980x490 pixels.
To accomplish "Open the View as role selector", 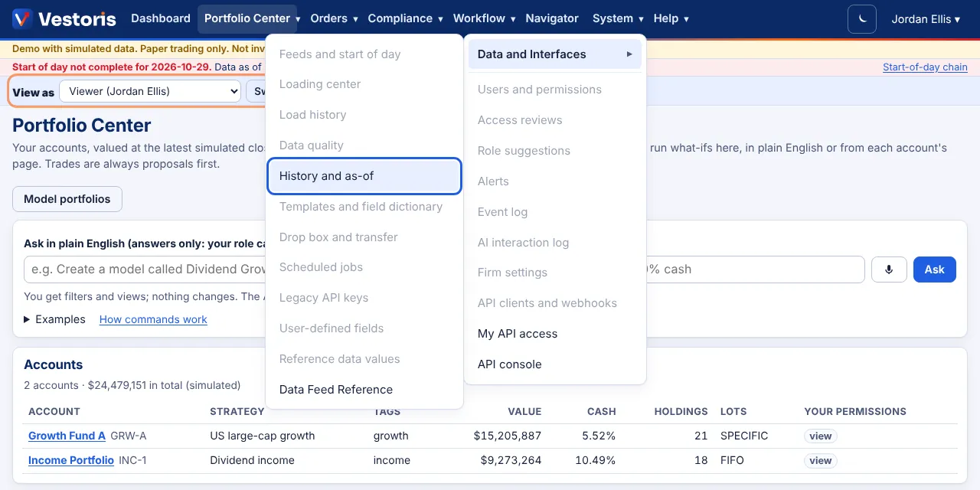I will tap(150, 92).
